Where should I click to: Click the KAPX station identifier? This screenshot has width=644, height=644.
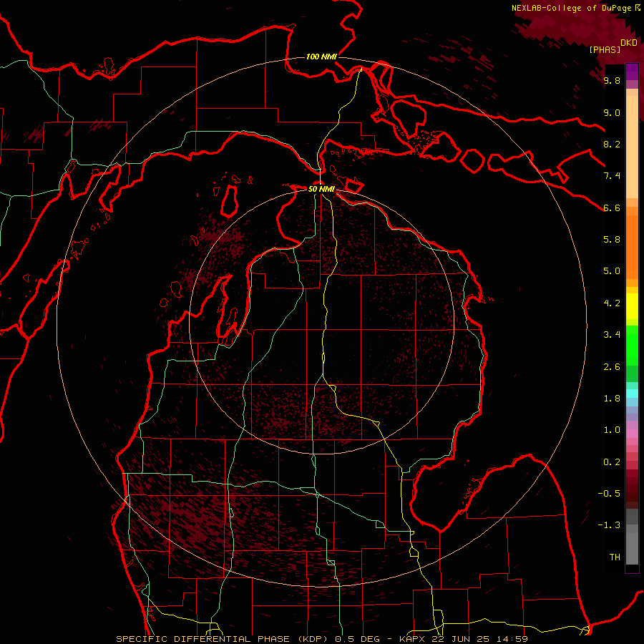(x=413, y=639)
